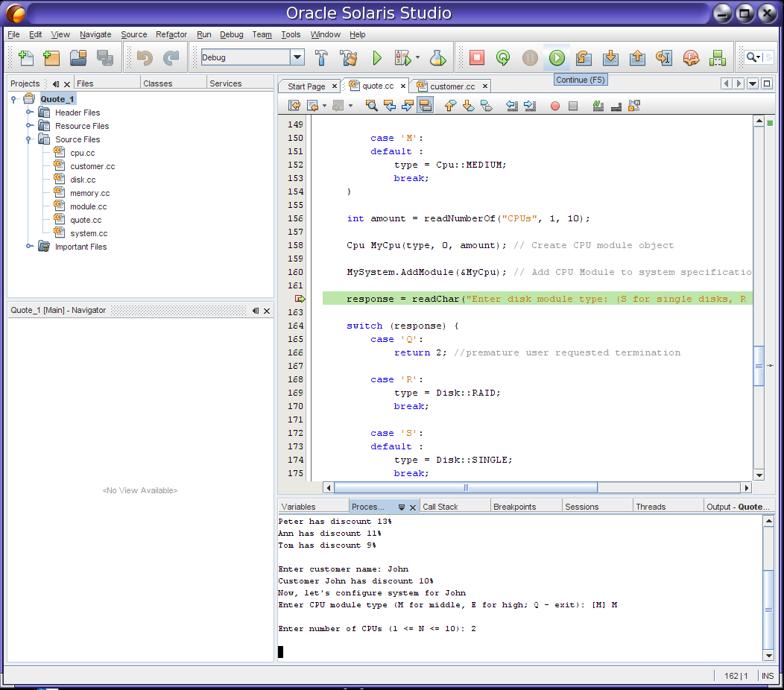
Task: Start macro recording with the red dot
Action: coord(554,106)
